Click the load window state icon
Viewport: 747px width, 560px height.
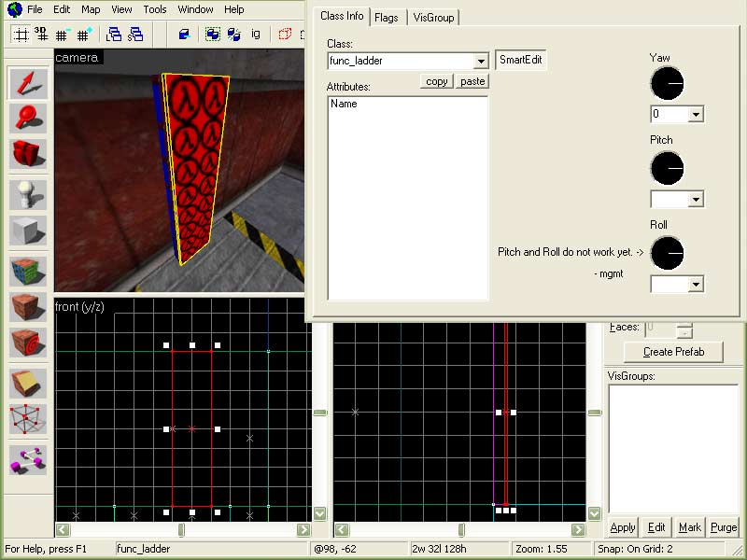[x=114, y=35]
